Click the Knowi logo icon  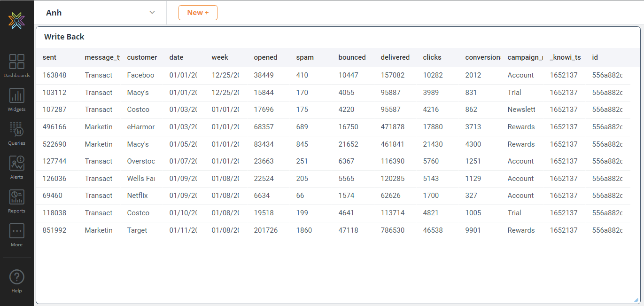(16, 20)
